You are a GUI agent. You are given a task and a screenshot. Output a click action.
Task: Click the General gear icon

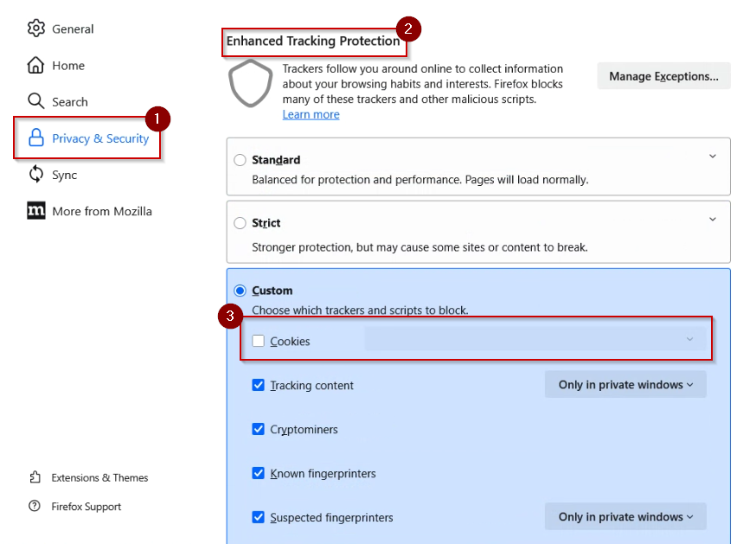35,29
